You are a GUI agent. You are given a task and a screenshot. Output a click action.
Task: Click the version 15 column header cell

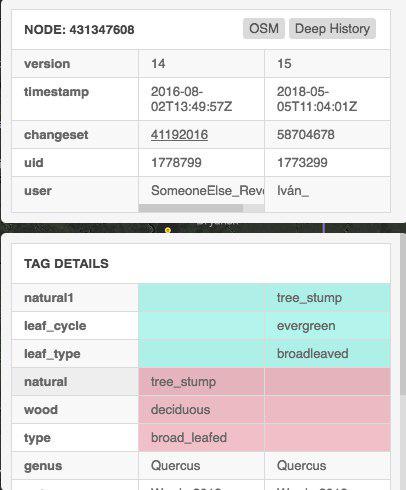point(327,64)
